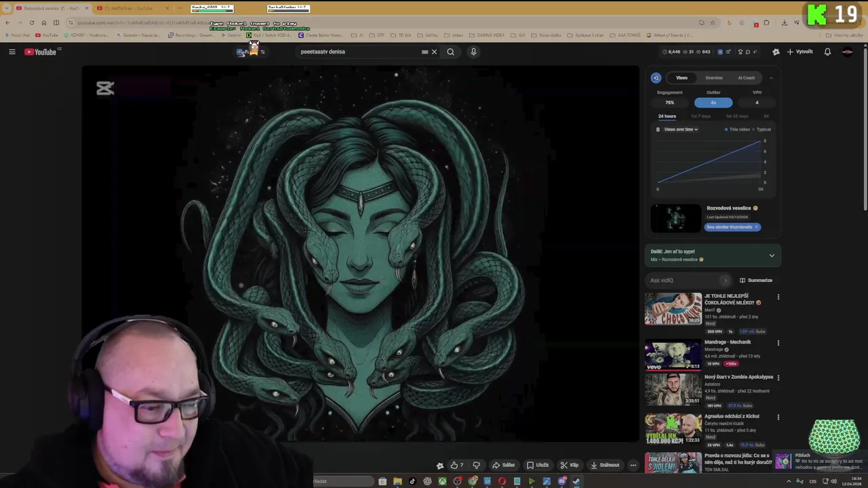Select the 24 hours range tab

point(667,116)
